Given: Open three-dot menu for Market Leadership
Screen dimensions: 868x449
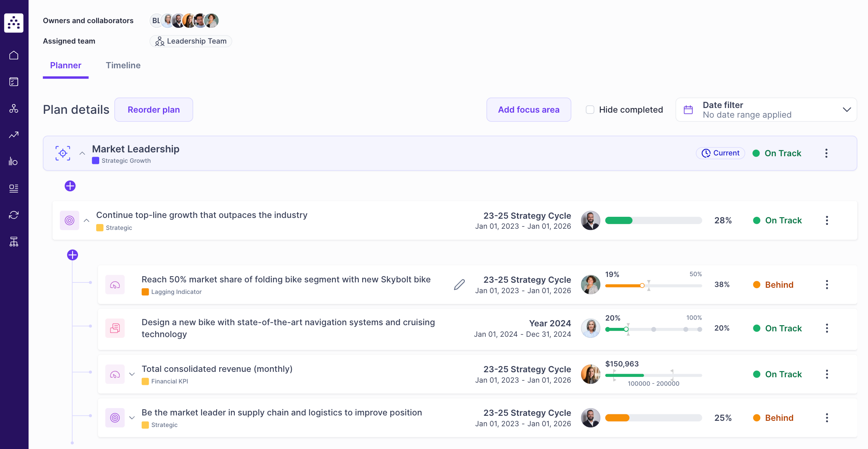Looking at the screenshot, I should pyautogui.click(x=826, y=153).
